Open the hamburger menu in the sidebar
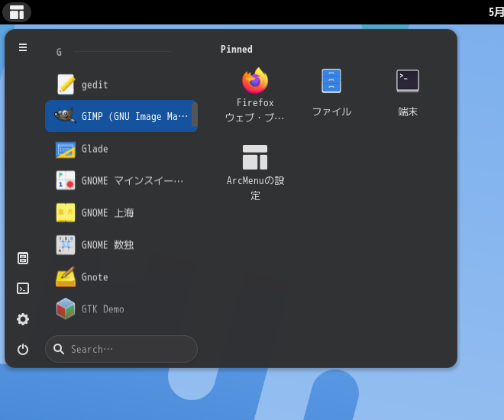 [x=23, y=47]
